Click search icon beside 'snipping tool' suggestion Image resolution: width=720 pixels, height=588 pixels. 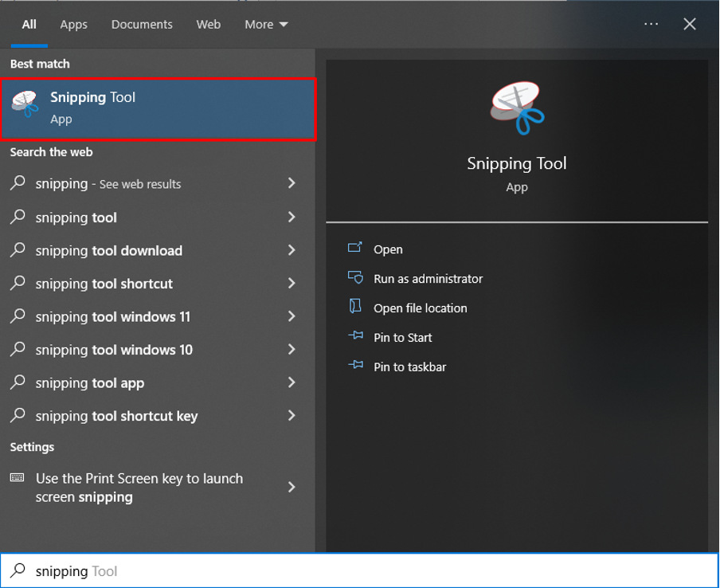pos(18,217)
